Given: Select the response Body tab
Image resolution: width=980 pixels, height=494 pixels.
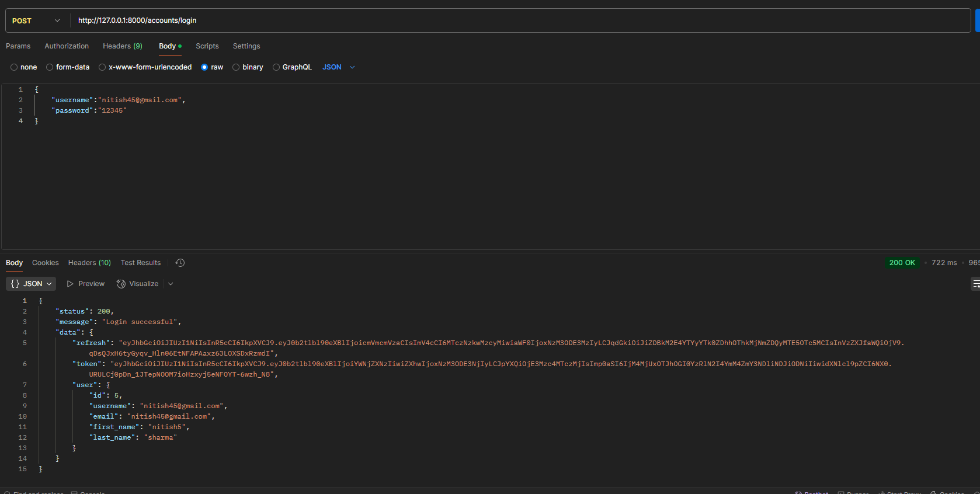Looking at the screenshot, I should coord(14,263).
